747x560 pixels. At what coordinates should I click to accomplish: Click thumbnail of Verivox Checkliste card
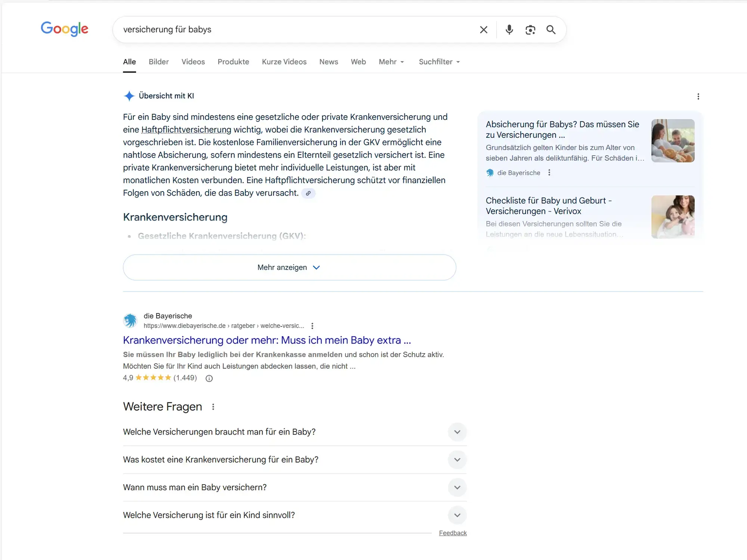pyautogui.click(x=673, y=217)
